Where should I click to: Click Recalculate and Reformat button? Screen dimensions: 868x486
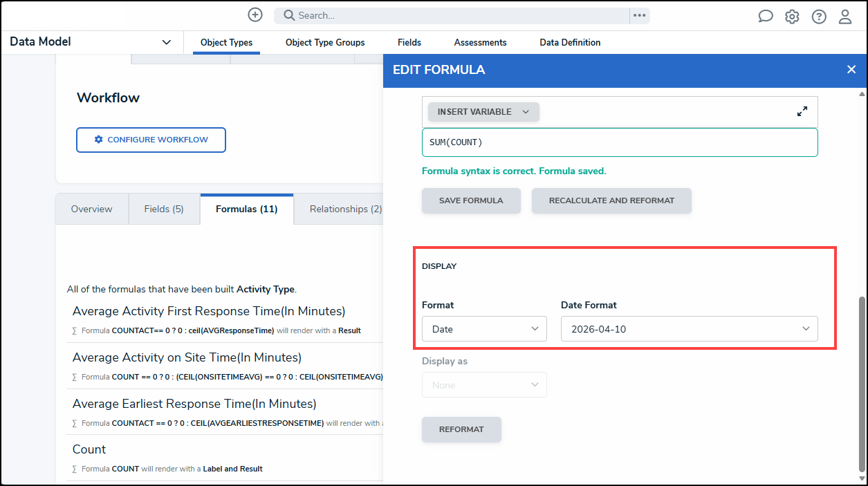point(611,200)
